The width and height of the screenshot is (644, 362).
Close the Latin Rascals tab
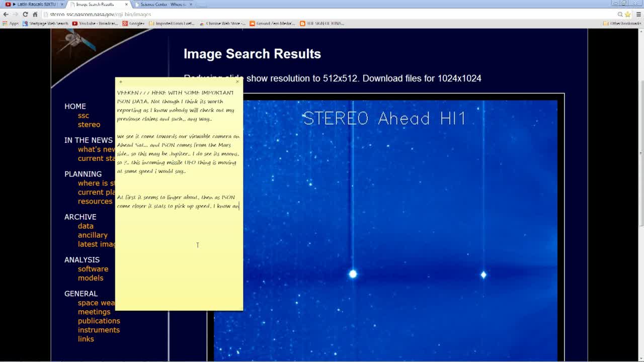(x=62, y=5)
